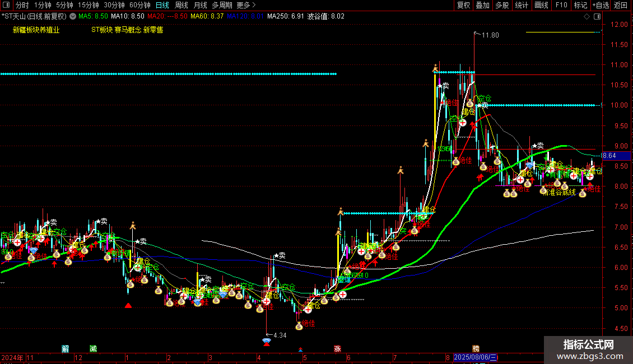
Task: Select the 5分钟 period
Action: click(x=64, y=5)
